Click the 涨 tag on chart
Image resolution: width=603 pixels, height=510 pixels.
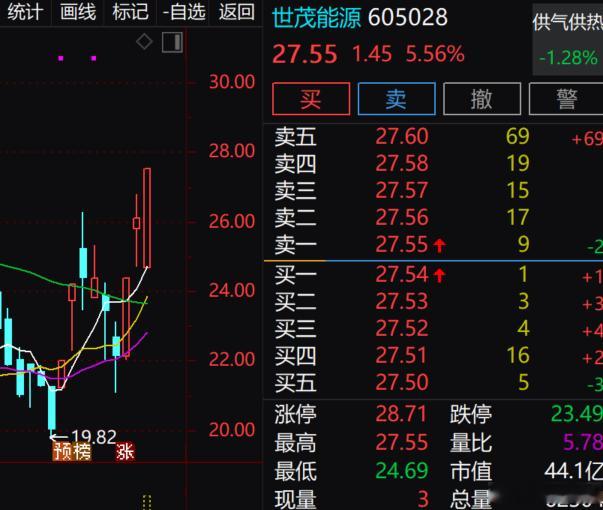pyautogui.click(x=125, y=452)
